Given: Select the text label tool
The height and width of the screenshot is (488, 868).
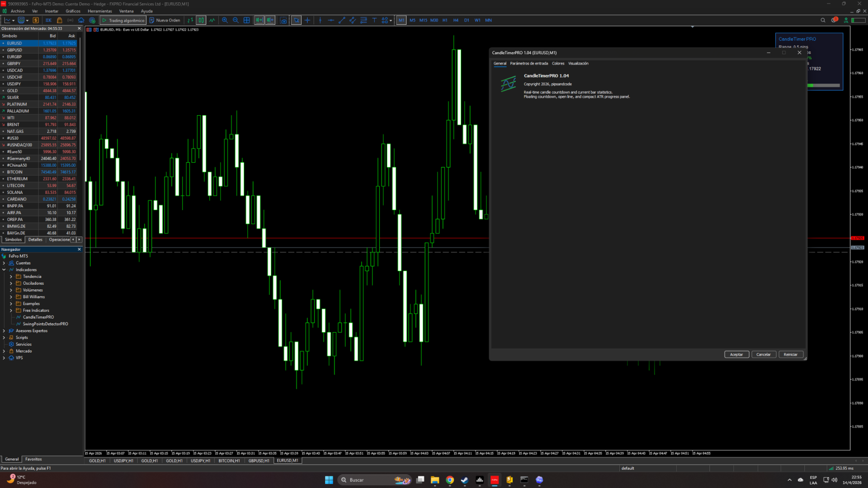Looking at the screenshot, I should point(374,20).
